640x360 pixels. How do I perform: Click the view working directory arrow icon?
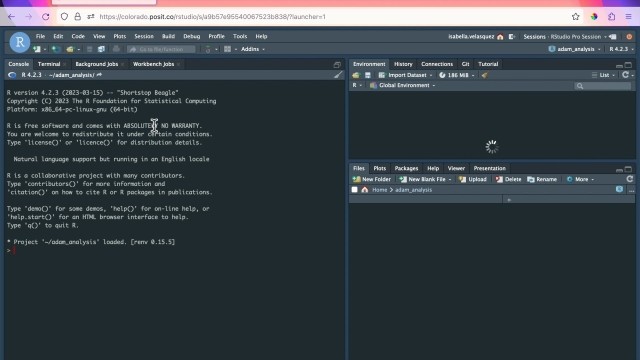pos(99,75)
